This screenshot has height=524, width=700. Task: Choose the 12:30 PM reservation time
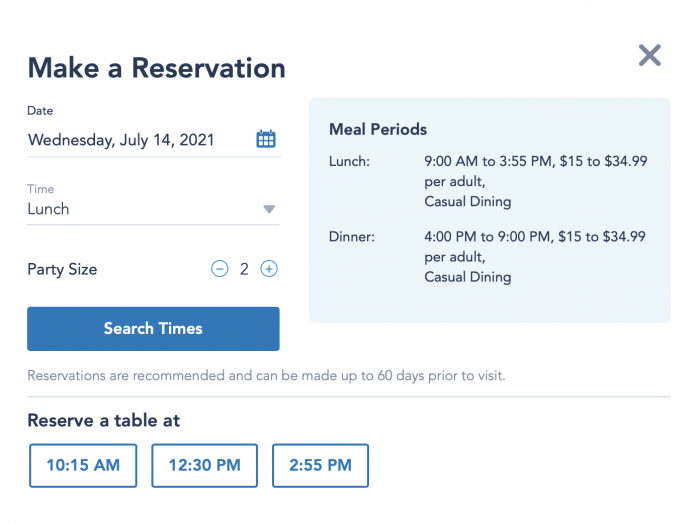pos(204,465)
